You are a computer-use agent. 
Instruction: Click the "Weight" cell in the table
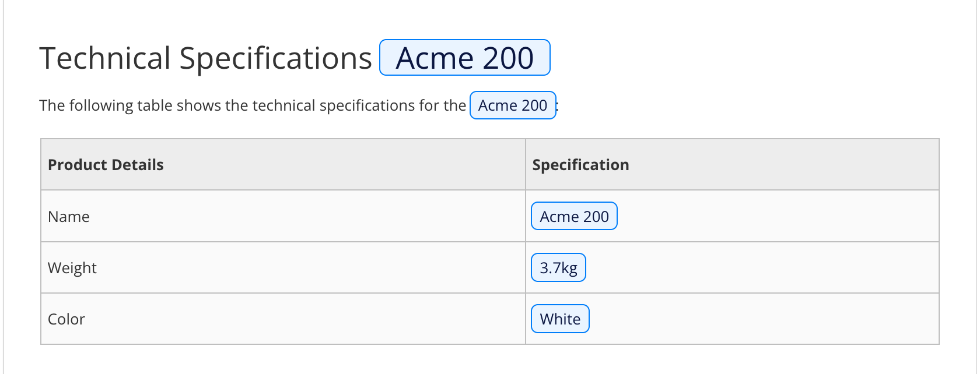(72, 268)
